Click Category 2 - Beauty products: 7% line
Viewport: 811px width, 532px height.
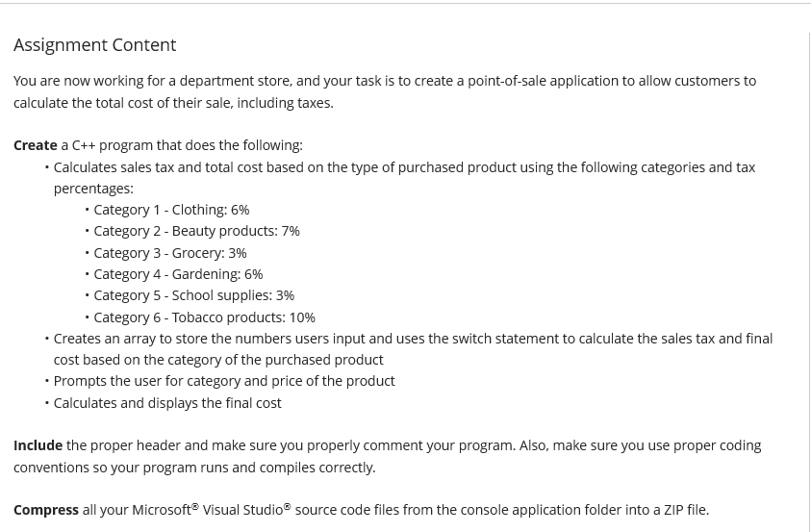pos(196,231)
